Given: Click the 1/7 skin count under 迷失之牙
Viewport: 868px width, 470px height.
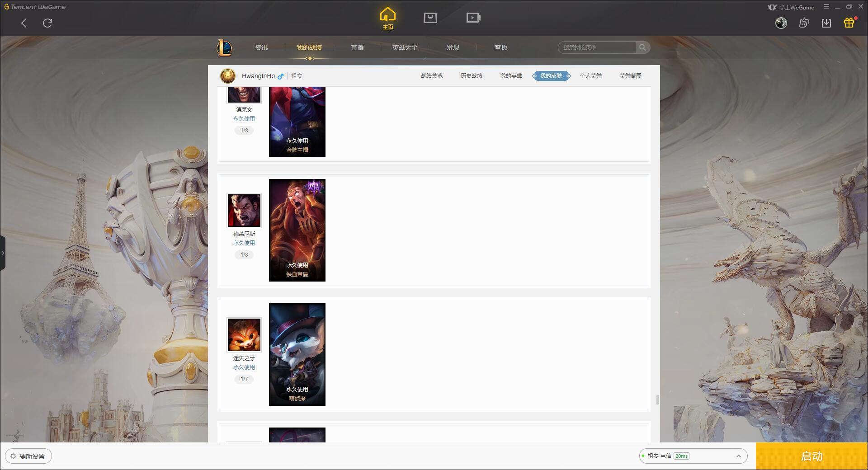Looking at the screenshot, I should tap(244, 379).
